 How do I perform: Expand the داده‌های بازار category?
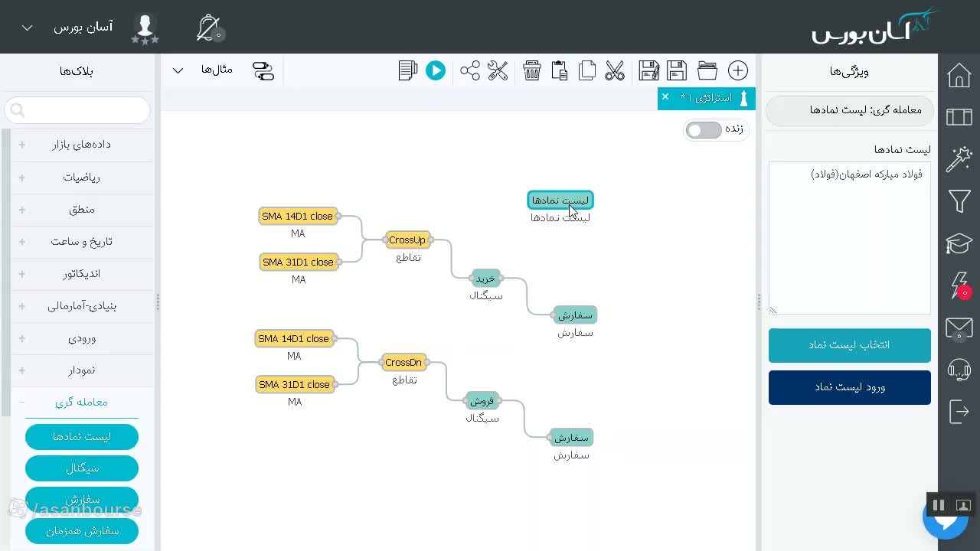pyautogui.click(x=82, y=145)
